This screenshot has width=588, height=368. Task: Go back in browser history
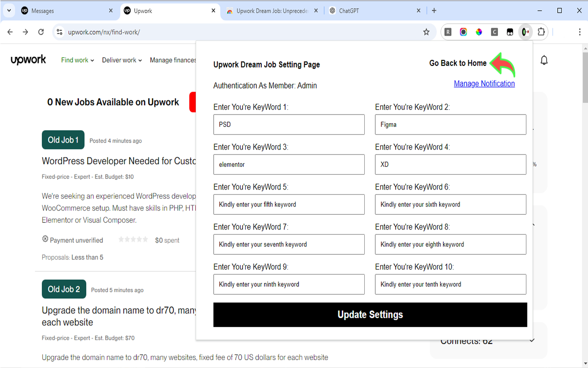pyautogui.click(x=10, y=32)
